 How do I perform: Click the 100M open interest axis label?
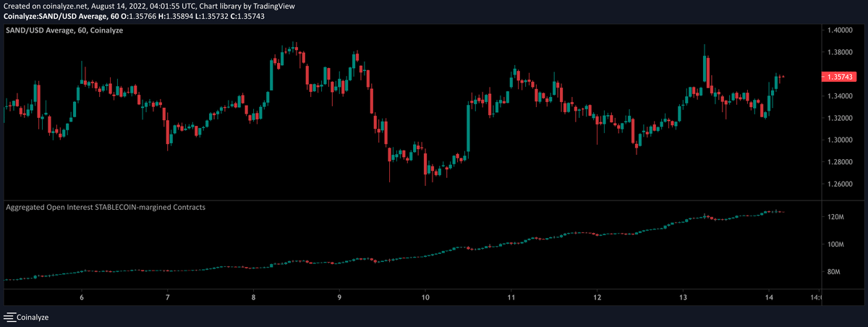[834, 245]
